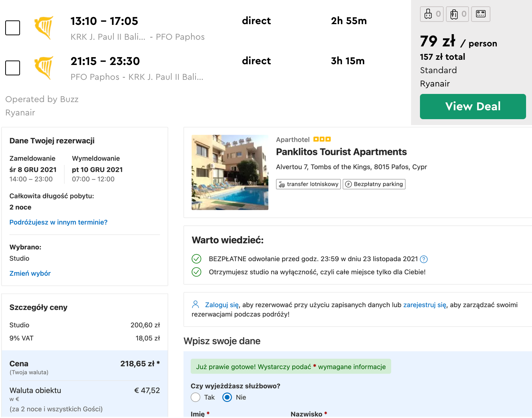Click the free parking P icon
The width and height of the screenshot is (532, 418).
click(348, 184)
